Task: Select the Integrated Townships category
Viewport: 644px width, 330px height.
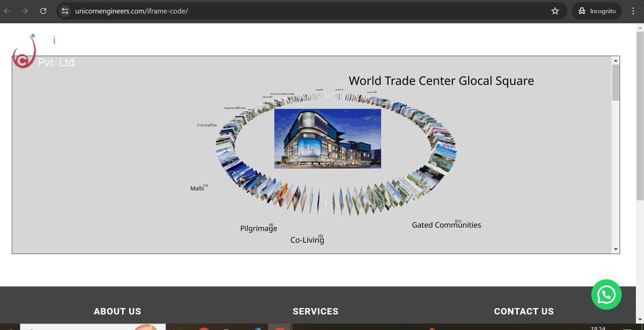Action: point(234,108)
